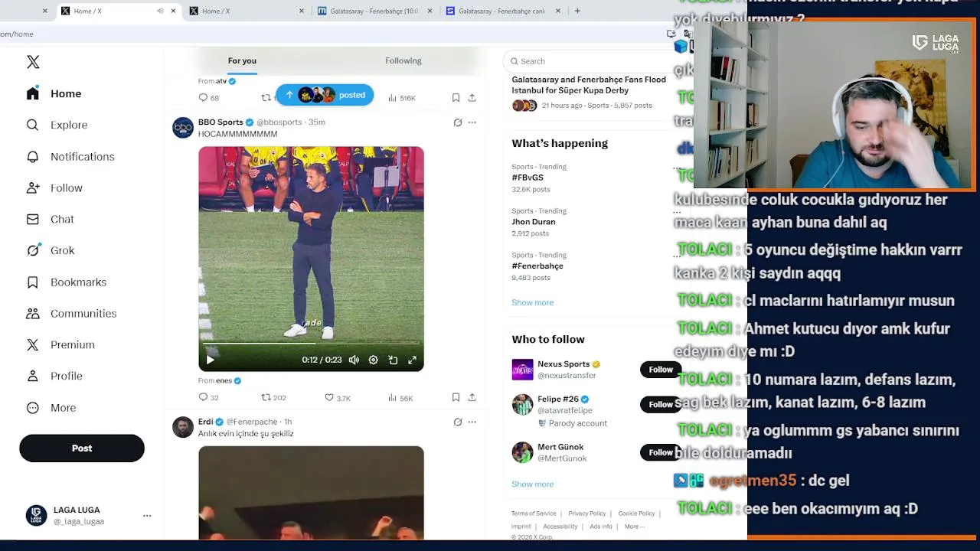Open more options for BBO Sports post
This screenshot has width=980, height=551.
[472, 122]
